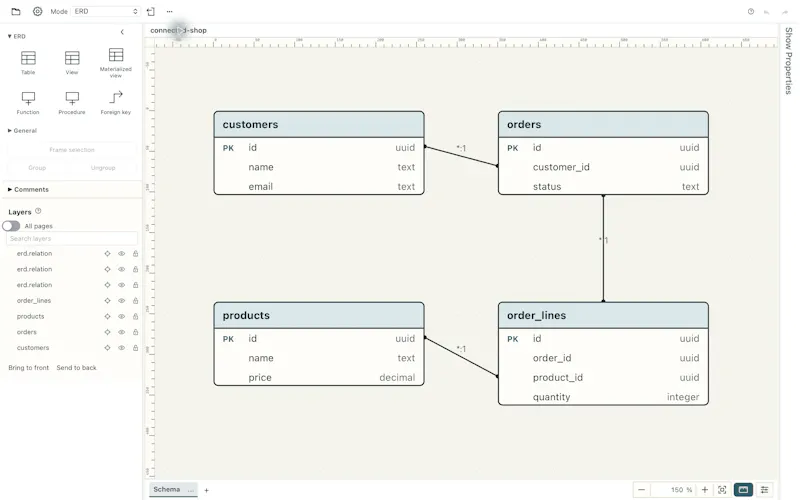This screenshot has width=800, height=500.
Task: Hide the products layer with eye icon
Action: click(121, 316)
